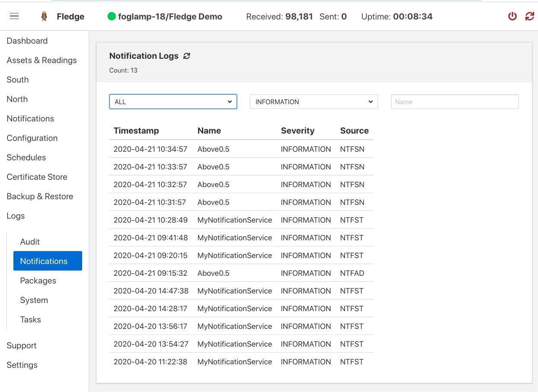Open the Settings page
The width and height of the screenshot is (538, 392).
tap(22, 365)
